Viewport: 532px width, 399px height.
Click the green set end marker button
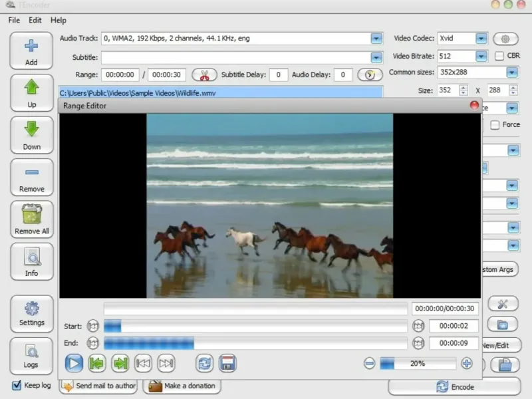(120, 363)
